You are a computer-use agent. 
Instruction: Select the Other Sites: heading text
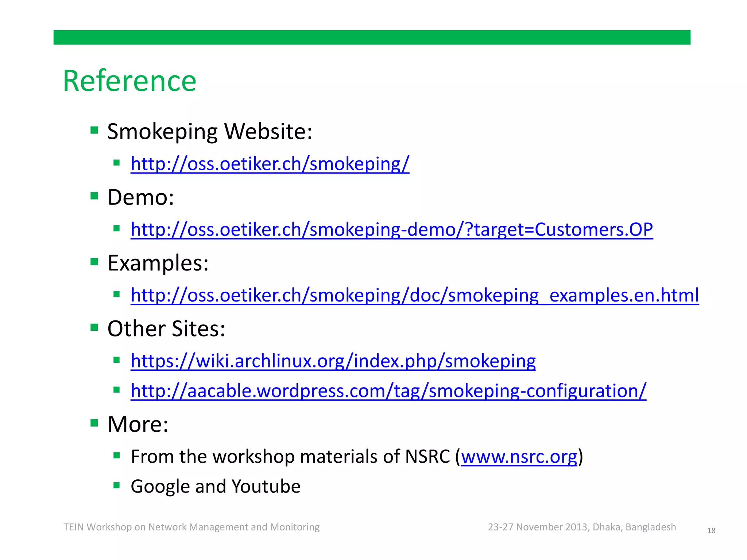point(166,328)
